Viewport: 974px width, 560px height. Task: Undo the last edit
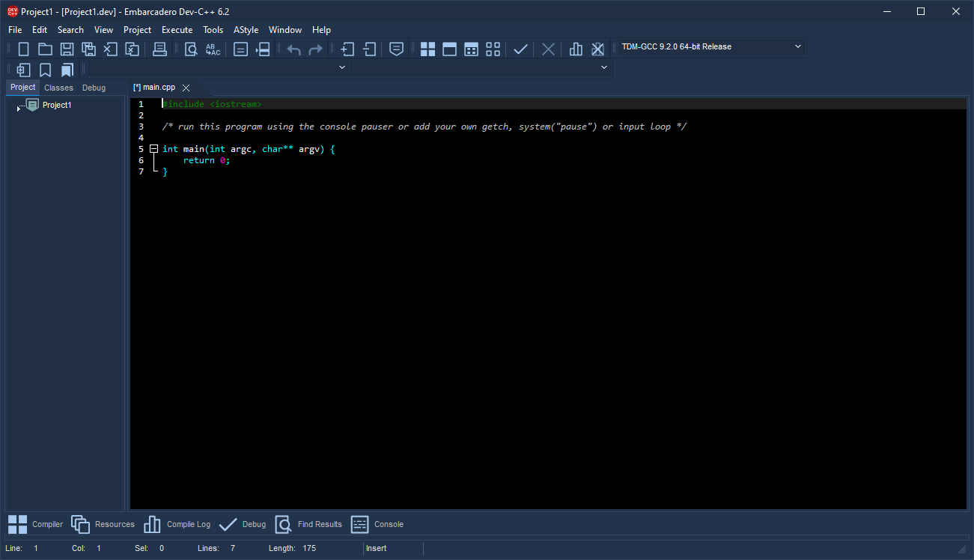pos(293,49)
